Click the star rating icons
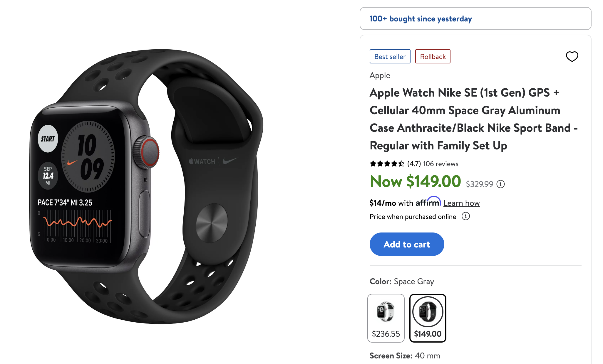Image resolution: width=603 pixels, height=364 pixels. [x=387, y=164]
